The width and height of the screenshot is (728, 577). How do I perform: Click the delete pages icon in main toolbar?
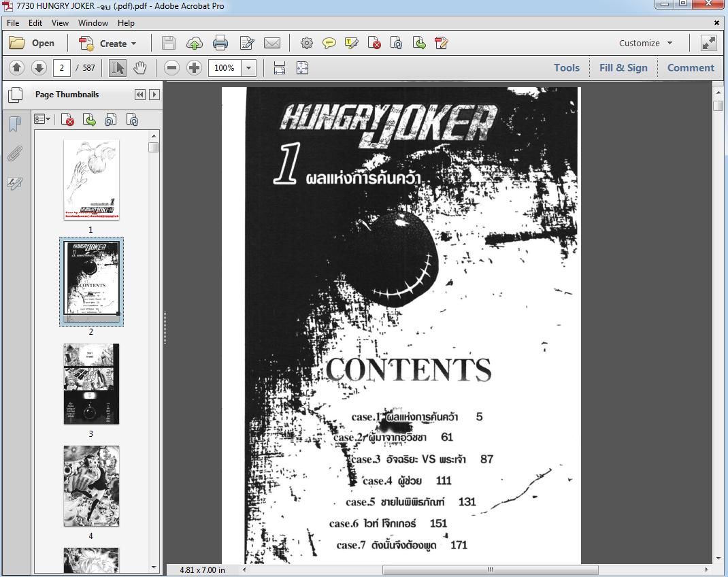click(x=374, y=43)
